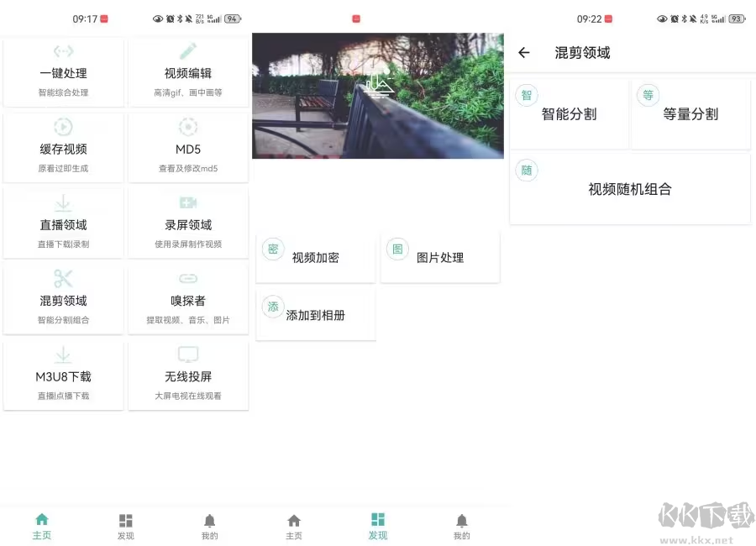The height and width of the screenshot is (546, 756).
Task: Choose 添加到相册
Action: [x=315, y=316]
